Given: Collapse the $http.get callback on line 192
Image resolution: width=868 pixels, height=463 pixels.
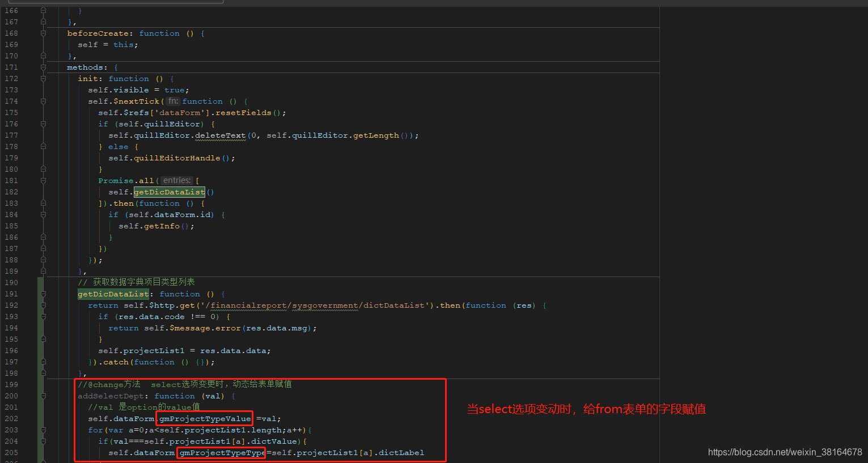Looking at the screenshot, I should coord(43,305).
